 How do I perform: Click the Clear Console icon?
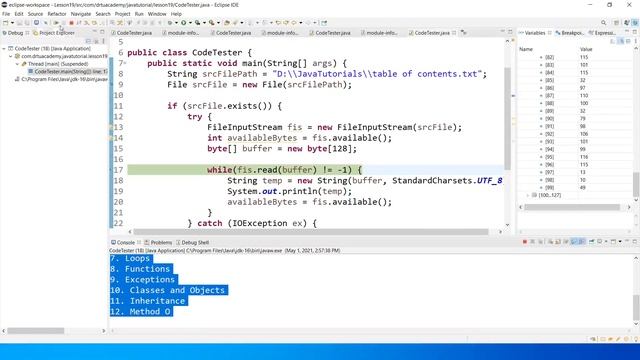550,242
